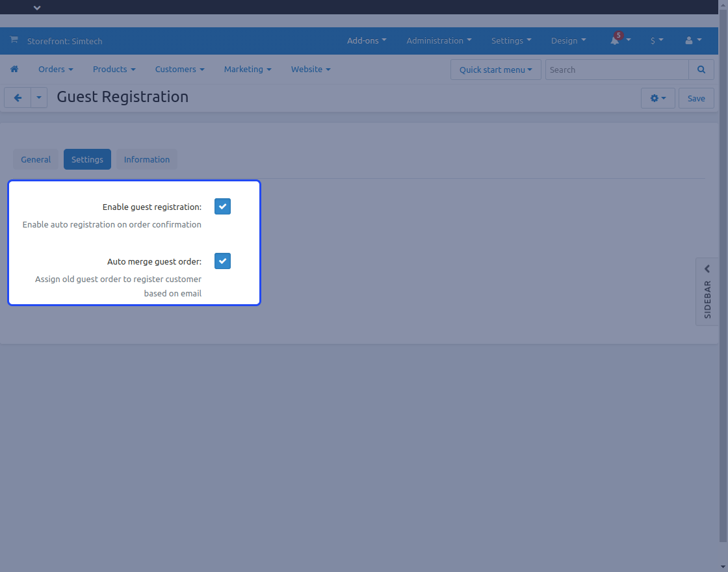This screenshot has width=728, height=572.
Task: Click Storefront: Simtech link
Action: pos(64,42)
